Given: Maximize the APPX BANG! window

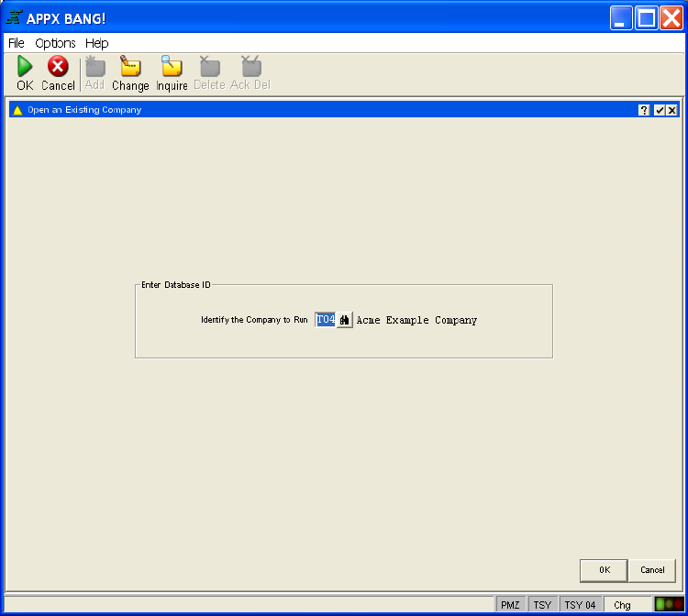Looking at the screenshot, I should click(x=647, y=18).
